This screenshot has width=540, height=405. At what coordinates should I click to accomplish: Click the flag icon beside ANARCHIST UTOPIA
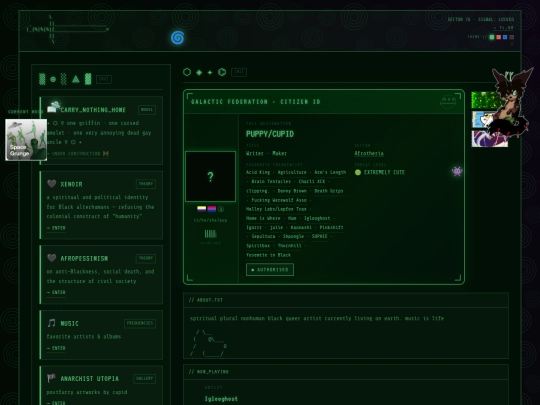click(51, 378)
